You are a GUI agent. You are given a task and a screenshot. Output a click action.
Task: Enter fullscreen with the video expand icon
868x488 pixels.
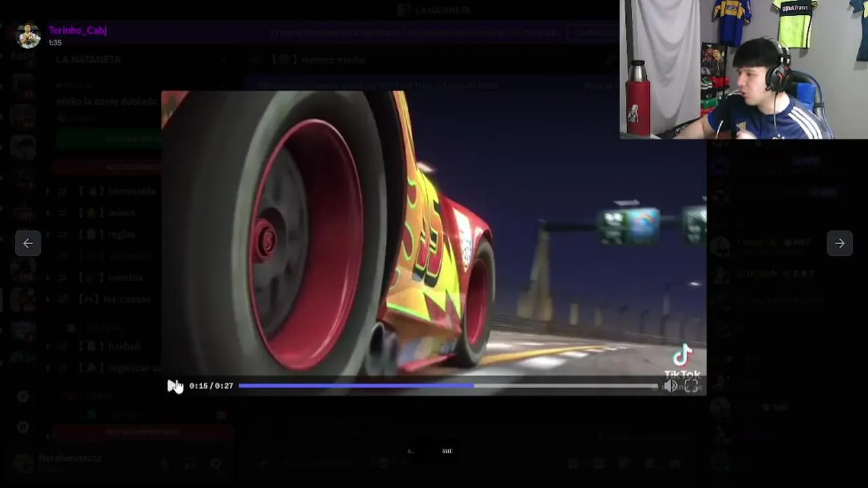(x=691, y=386)
